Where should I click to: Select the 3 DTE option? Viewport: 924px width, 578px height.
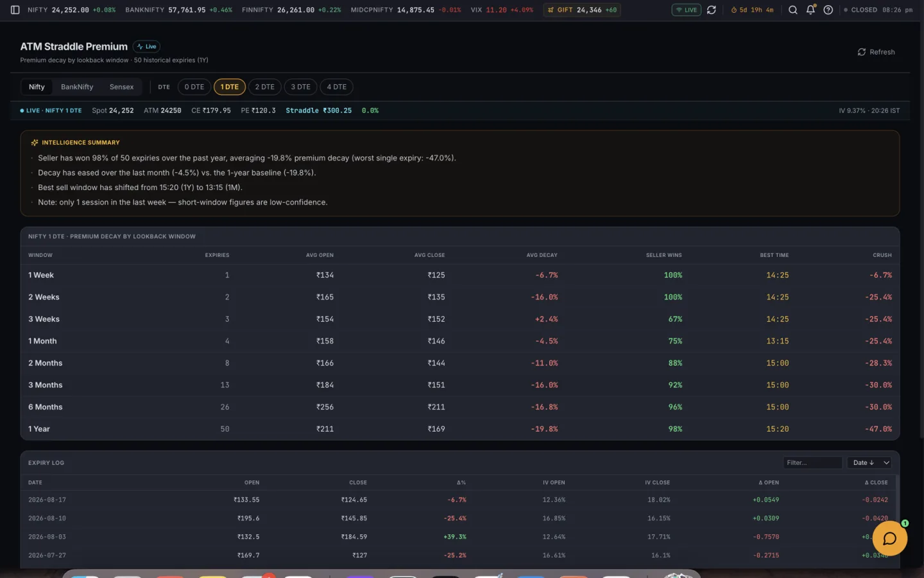tap(300, 87)
